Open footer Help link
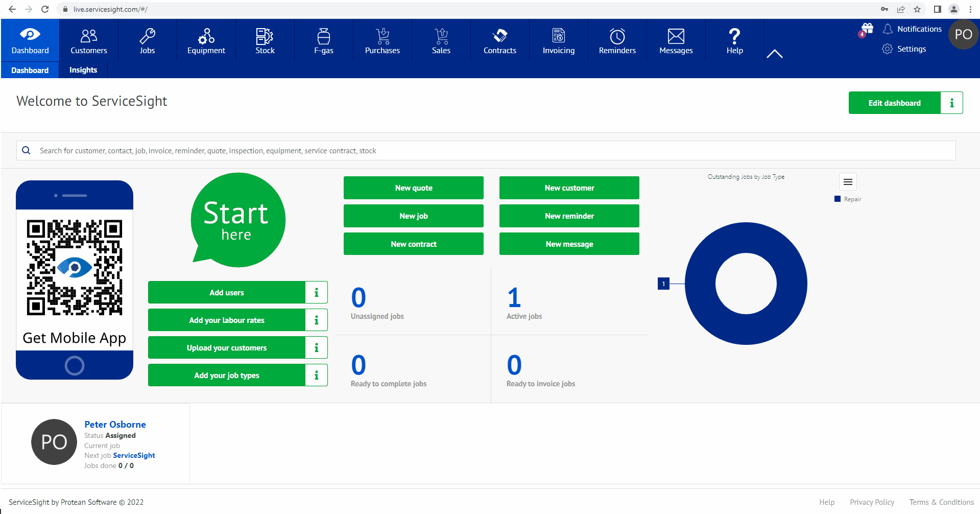 click(827, 502)
